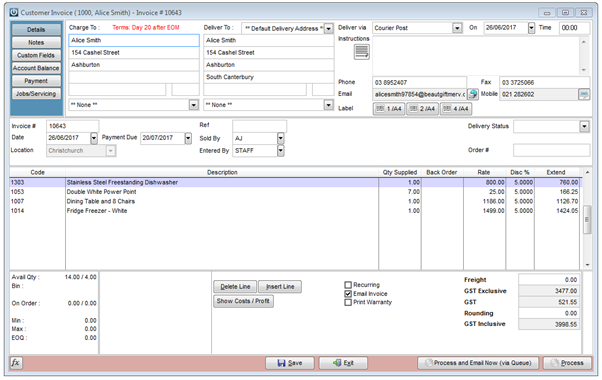Click product code 1053
Image resolution: width=602 pixels, height=380 pixels.
pos(17,192)
